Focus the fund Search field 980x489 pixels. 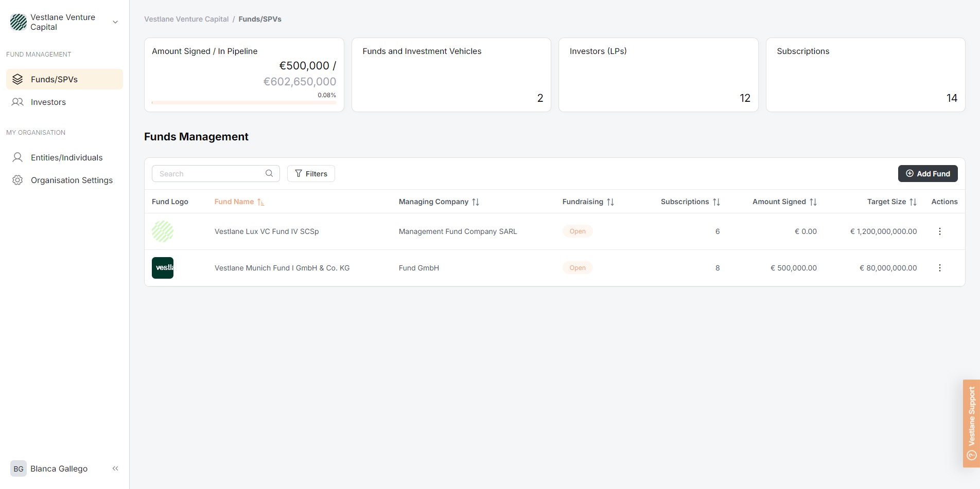pos(216,174)
